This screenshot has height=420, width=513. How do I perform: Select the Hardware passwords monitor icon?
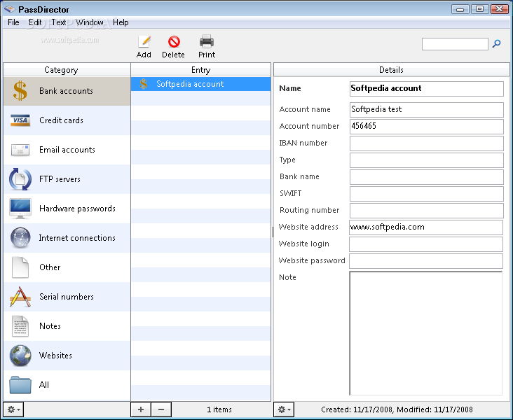(20, 208)
